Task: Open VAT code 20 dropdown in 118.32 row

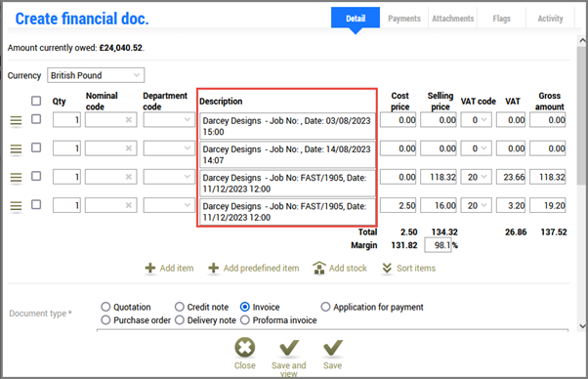Action: coord(477,177)
